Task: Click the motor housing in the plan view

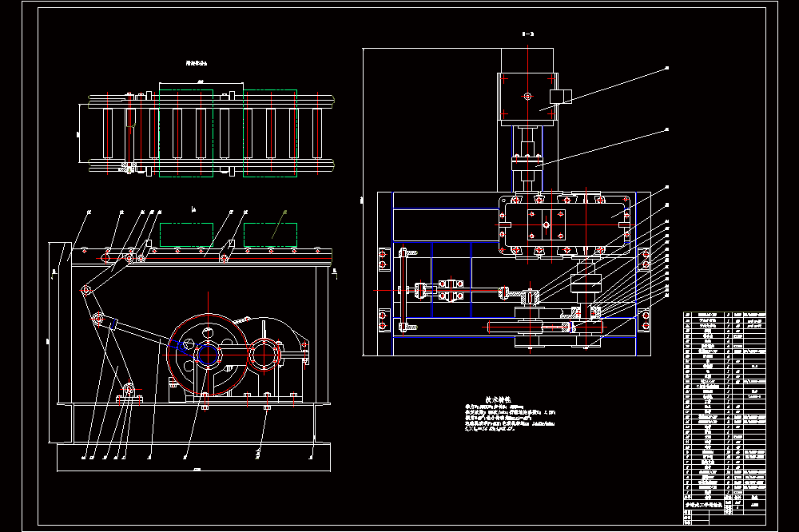Action: (x=527, y=97)
